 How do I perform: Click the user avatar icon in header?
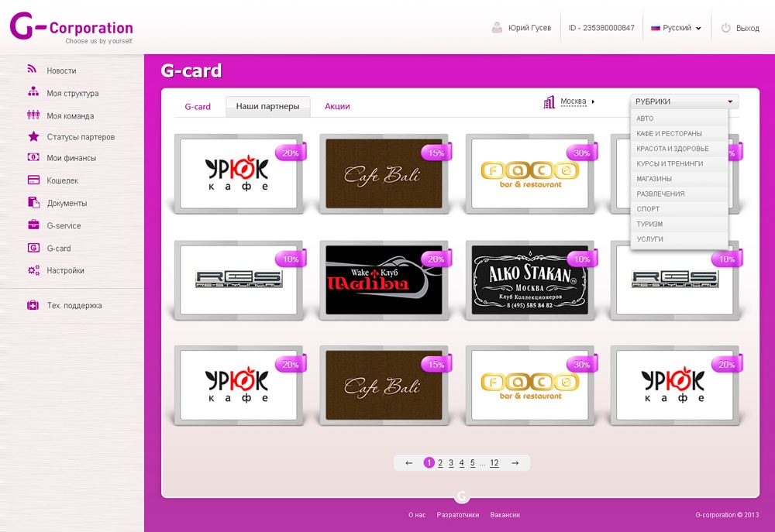point(497,27)
